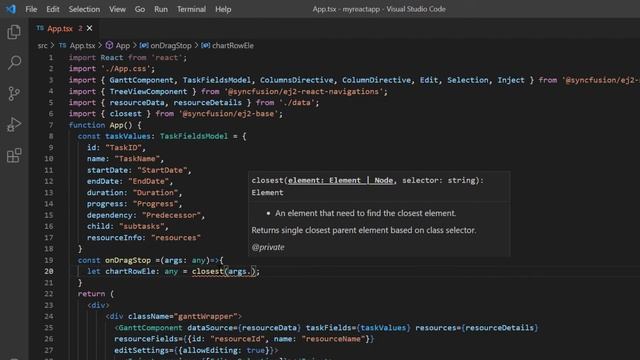Open the Help menu
The width and height of the screenshot is (640, 360).
pyautogui.click(x=223, y=9)
